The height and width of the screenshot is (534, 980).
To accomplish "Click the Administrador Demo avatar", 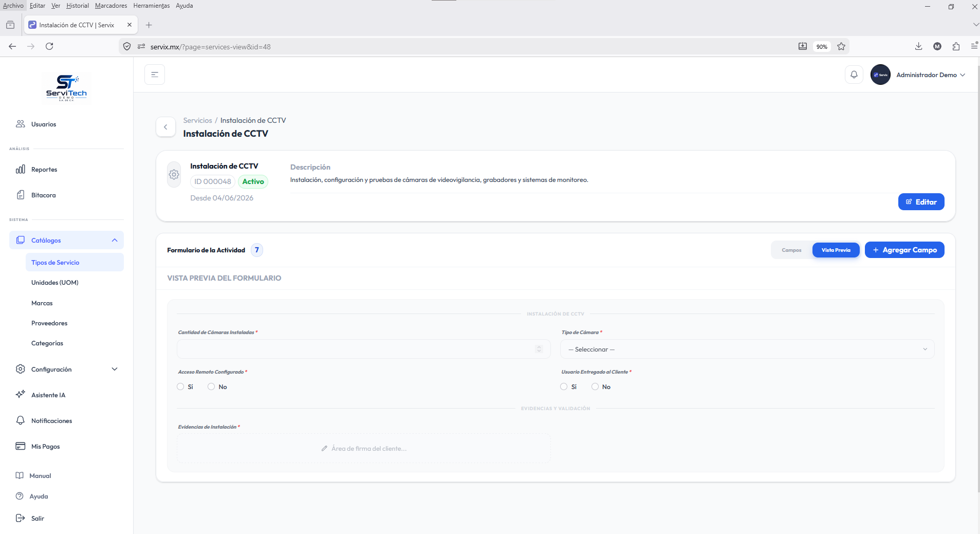I will [x=880, y=75].
